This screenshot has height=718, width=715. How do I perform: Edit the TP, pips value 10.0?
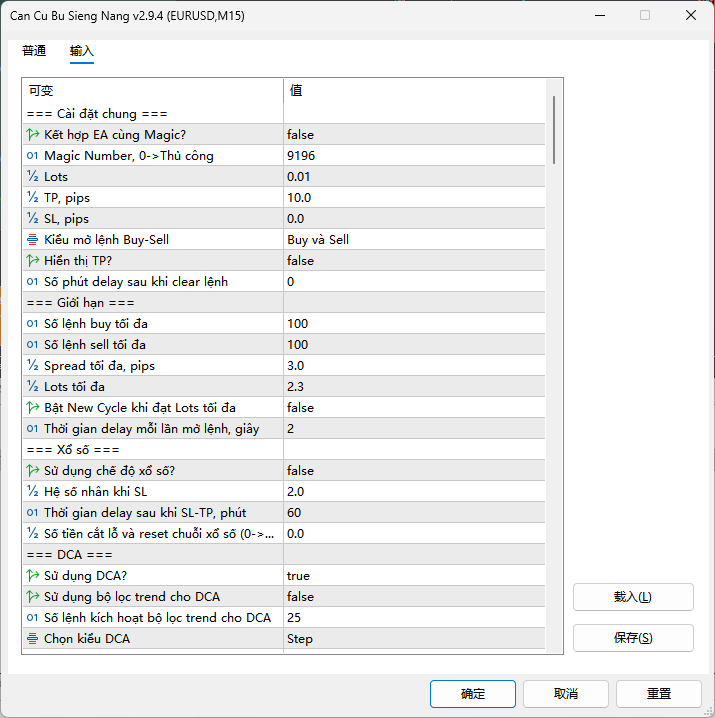[414, 198]
